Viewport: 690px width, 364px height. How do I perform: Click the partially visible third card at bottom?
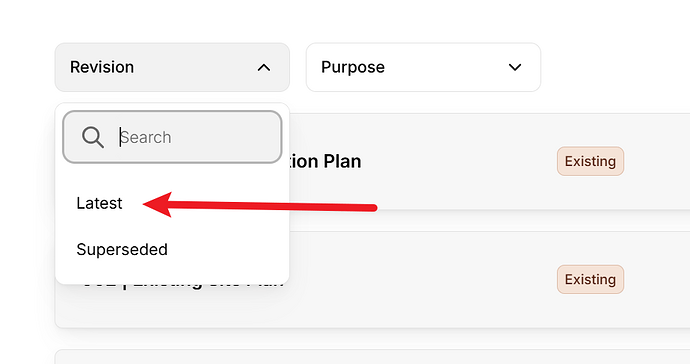tap(372, 357)
